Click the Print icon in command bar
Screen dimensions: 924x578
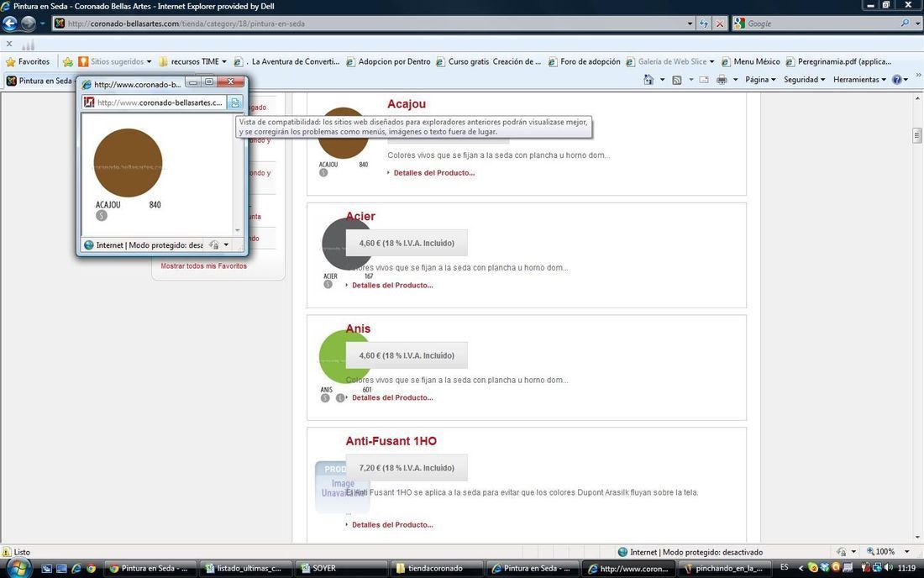pyautogui.click(x=722, y=80)
